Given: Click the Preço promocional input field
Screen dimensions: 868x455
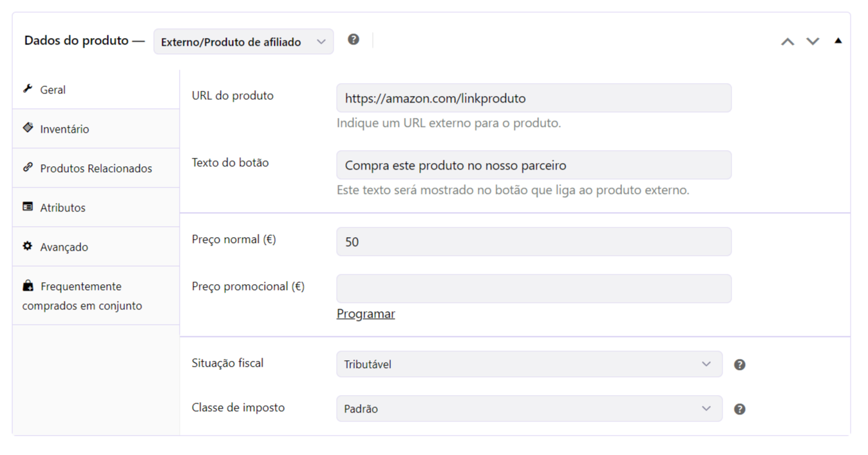Looking at the screenshot, I should pyautogui.click(x=534, y=289).
